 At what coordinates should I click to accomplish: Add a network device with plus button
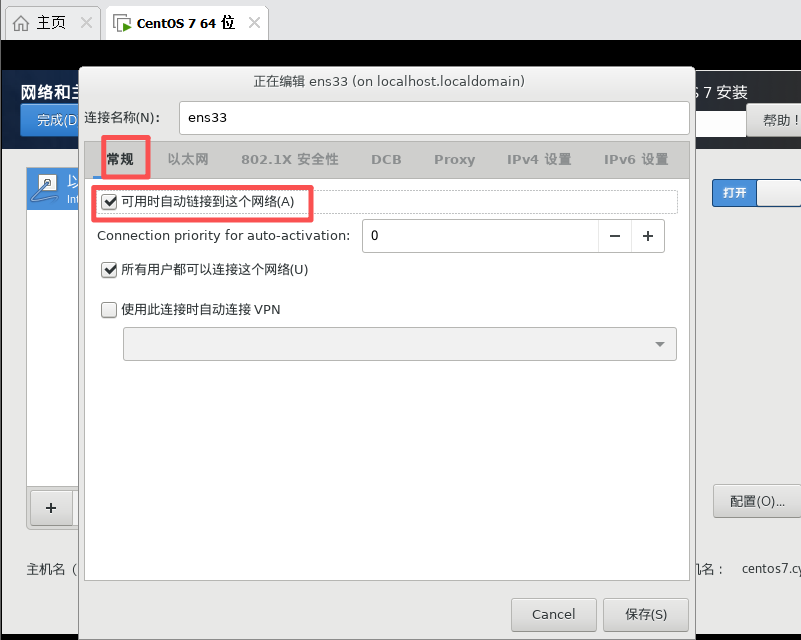[x=51, y=508]
